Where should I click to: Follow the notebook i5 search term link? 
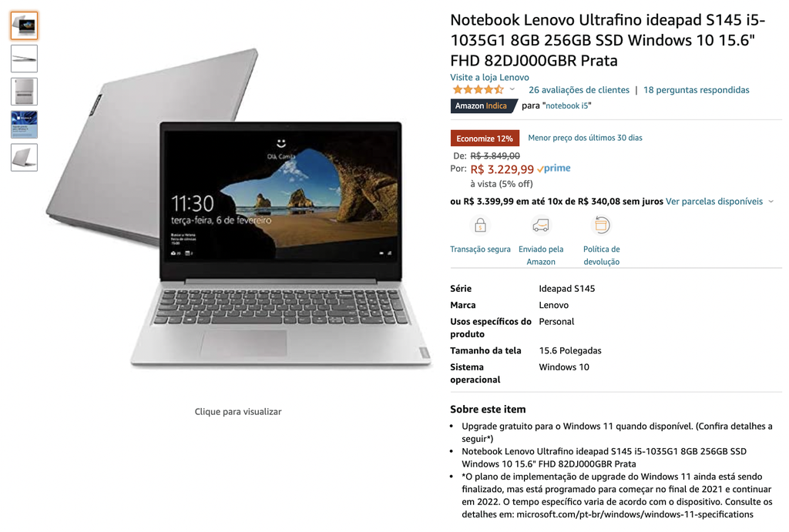click(x=567, y=105)
